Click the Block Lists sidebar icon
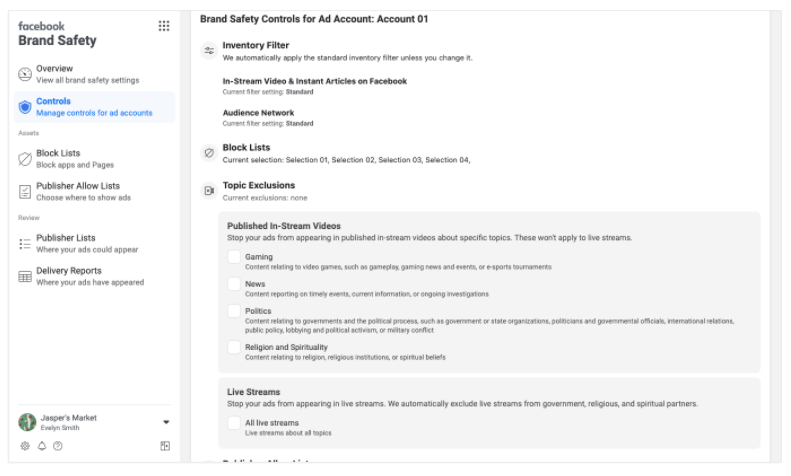 (x=25, y=159)
